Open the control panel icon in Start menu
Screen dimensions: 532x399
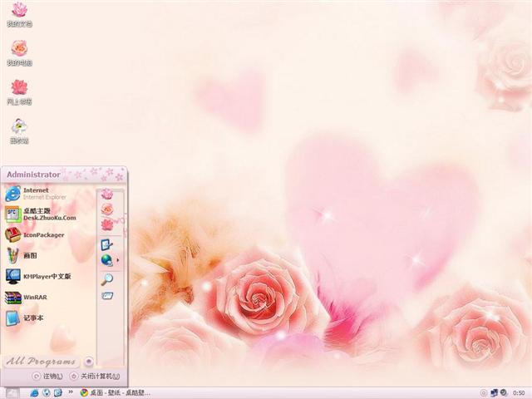point(106,244)
